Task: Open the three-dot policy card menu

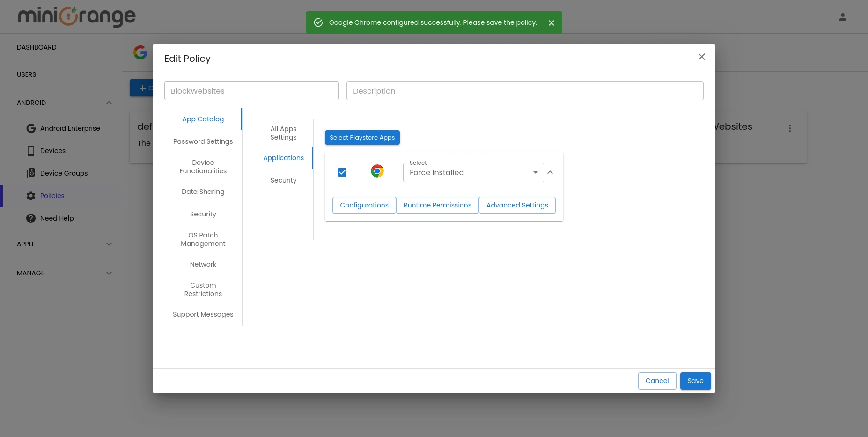Action: (789, 128)
